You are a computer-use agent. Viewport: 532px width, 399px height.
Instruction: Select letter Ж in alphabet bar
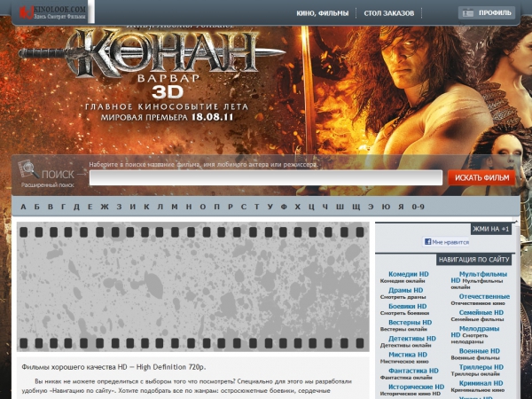105,207
